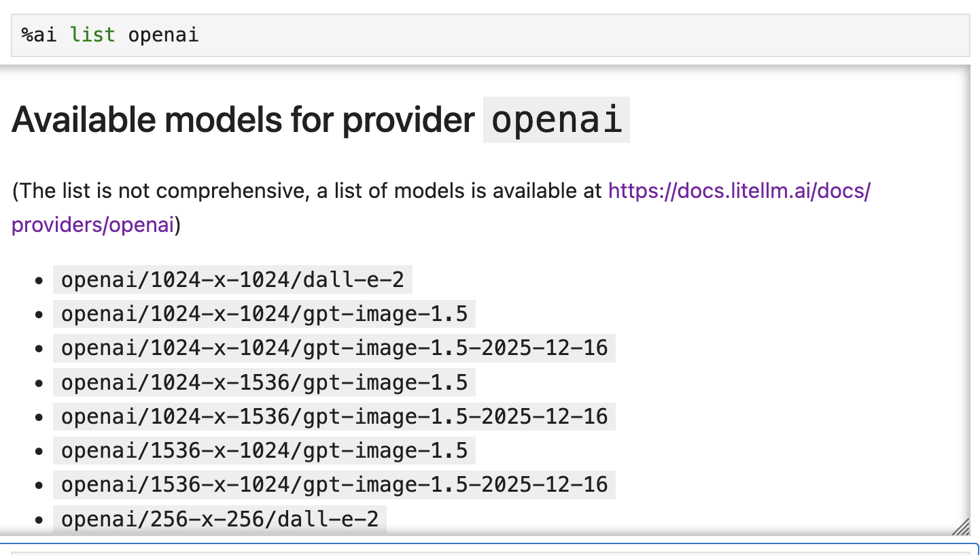
Task: Click 'The list is not comprehensive' note text
Action: pyautogui.click(x=162, y=191)
